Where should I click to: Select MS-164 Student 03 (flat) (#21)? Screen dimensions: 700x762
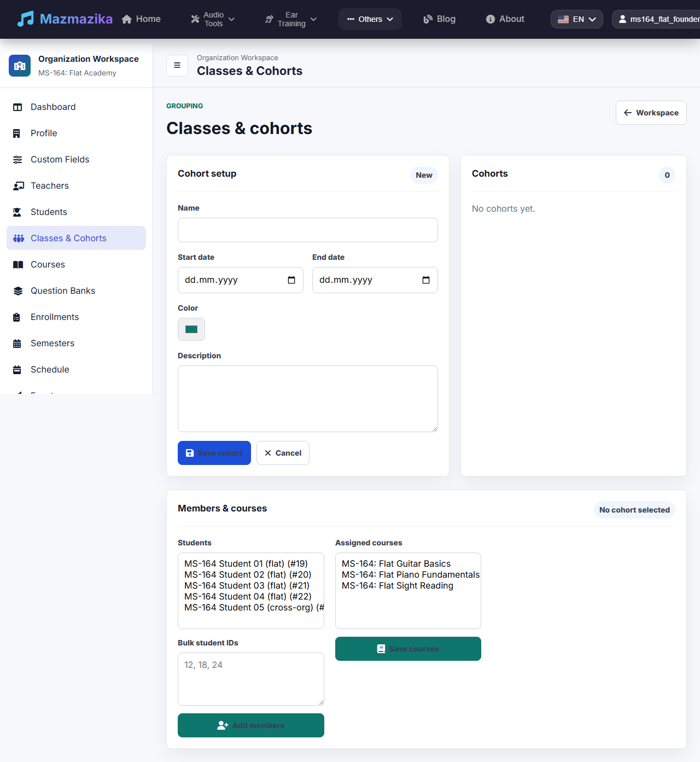tap(251, 586)
